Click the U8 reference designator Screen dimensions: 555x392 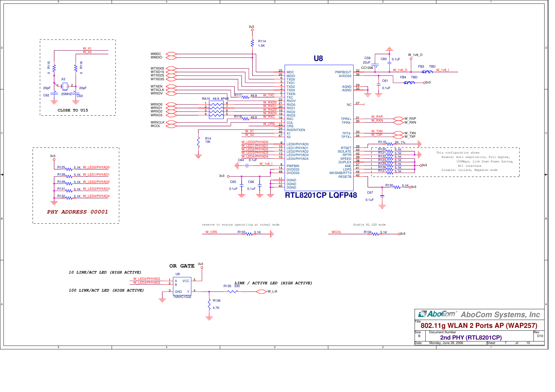click(318, 58)
